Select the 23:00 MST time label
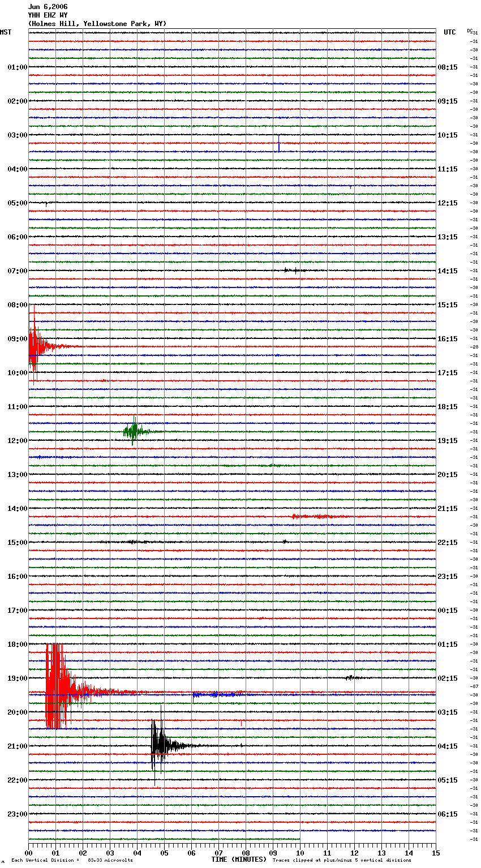 coord(17,814)
